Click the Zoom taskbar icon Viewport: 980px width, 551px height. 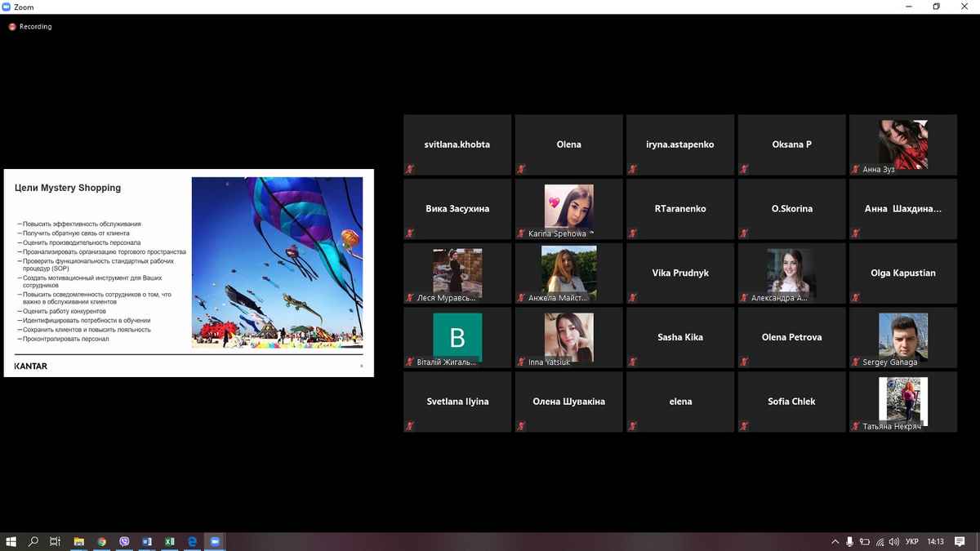pyautogui.click(x=215, y=541)
